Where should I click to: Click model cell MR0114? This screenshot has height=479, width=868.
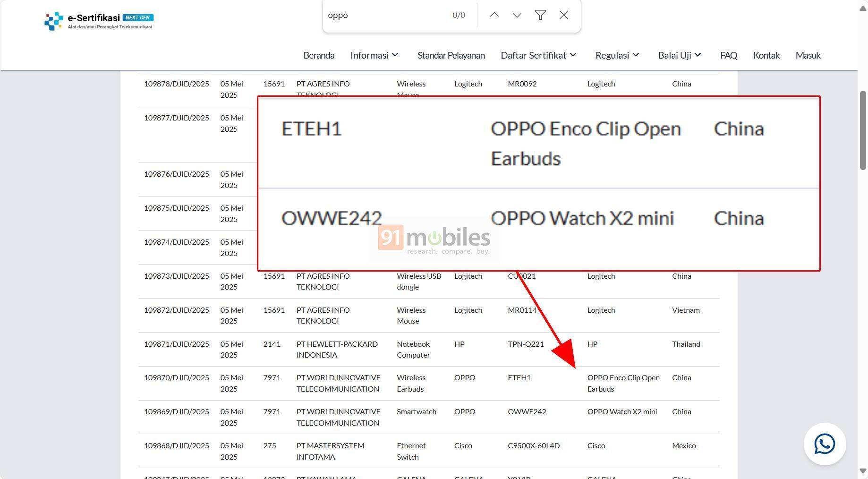[522, 310]
